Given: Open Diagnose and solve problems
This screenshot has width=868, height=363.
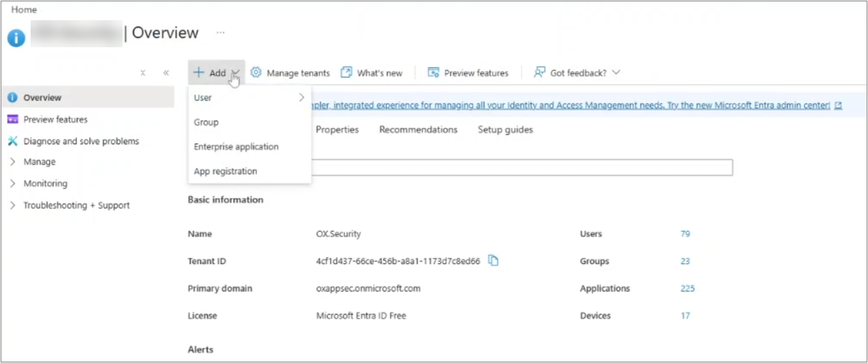Looking at the screenshot, I should pyautogui.click(x=80, y=141).
